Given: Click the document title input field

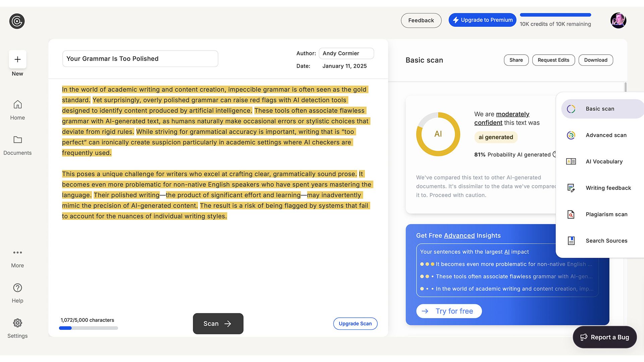Looking at the screenshot, I should pyautogui.click(x=140, y=58).
